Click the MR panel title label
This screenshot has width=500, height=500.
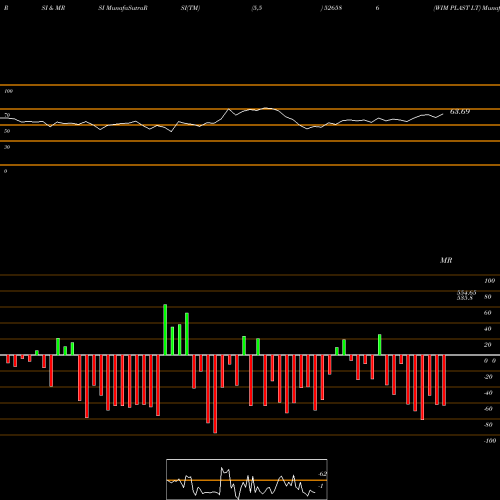point(446,260)
